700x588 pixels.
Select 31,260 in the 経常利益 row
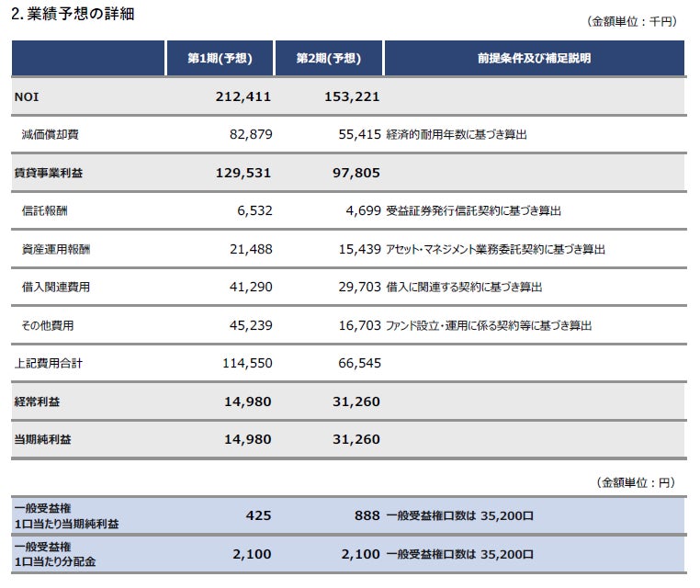pos(356,401)
